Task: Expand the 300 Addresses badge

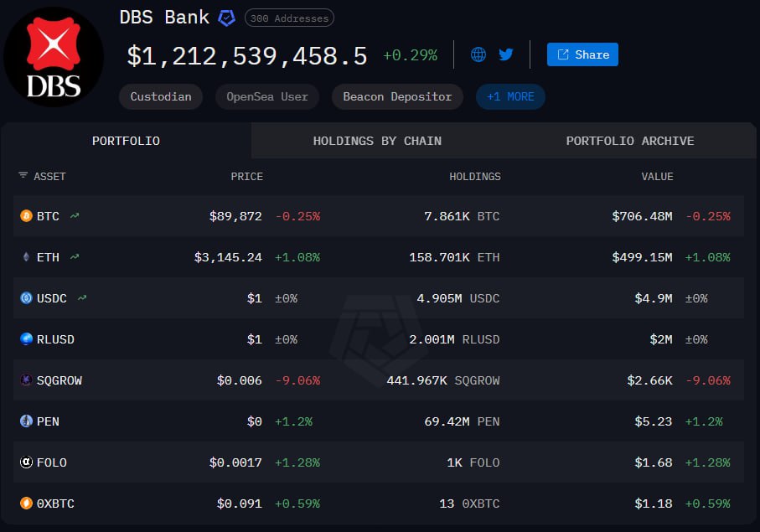Action: pos(289,18)
